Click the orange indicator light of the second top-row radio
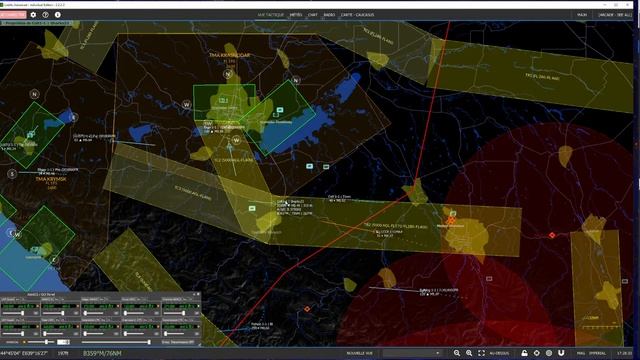Image resolution: width=640 pixels, height=360 pixels. pos(78,306)
